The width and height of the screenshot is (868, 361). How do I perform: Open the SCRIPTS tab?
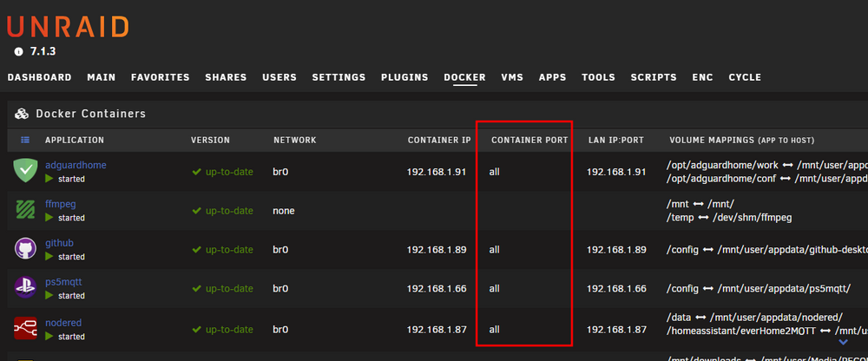[x=654, y=77]
